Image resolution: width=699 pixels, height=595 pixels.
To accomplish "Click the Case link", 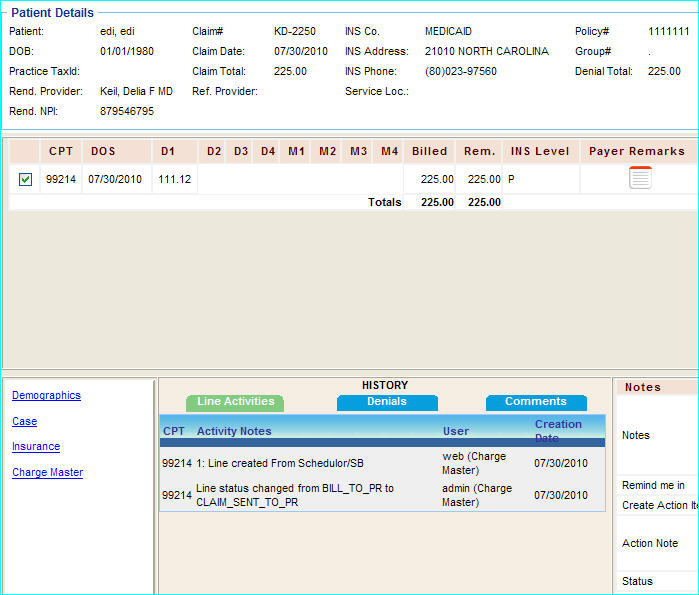I will coord(24,422).
